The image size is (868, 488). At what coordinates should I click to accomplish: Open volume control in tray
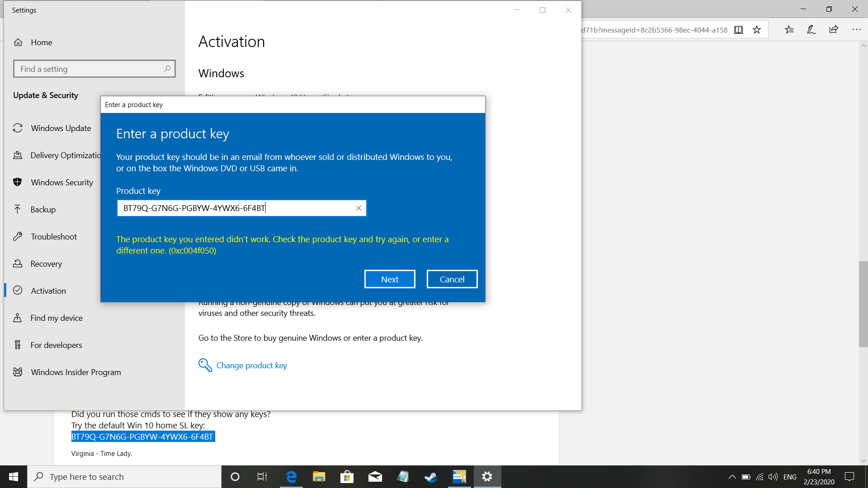(773, 477)
